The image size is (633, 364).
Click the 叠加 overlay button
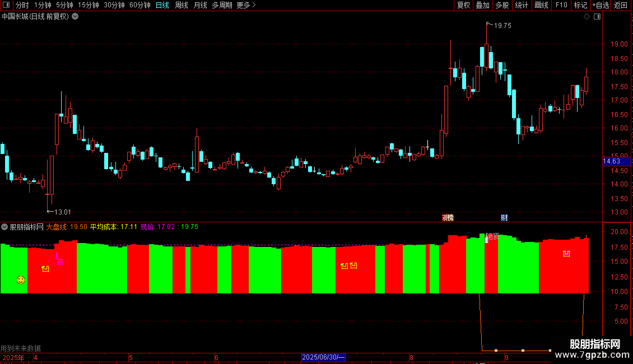[x=483, y=5]
